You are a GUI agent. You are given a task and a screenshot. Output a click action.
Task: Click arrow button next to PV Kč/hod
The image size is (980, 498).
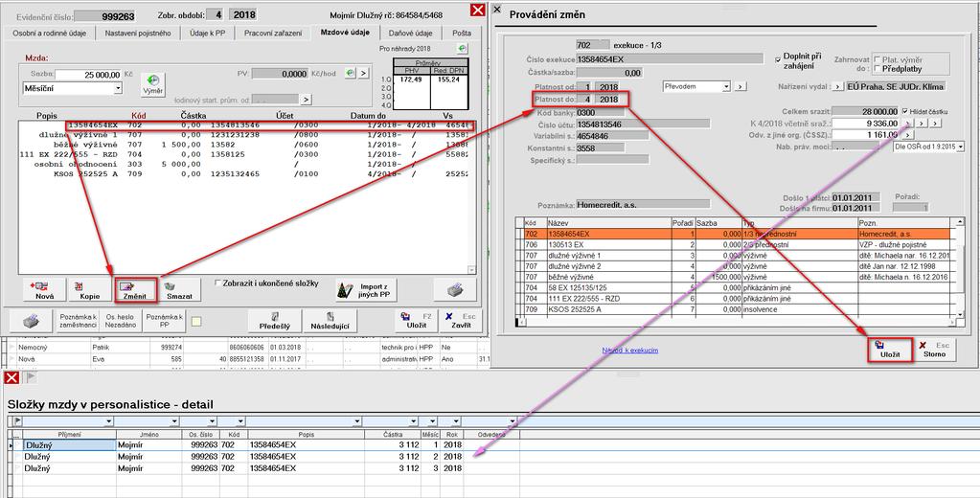pos(363,74)
